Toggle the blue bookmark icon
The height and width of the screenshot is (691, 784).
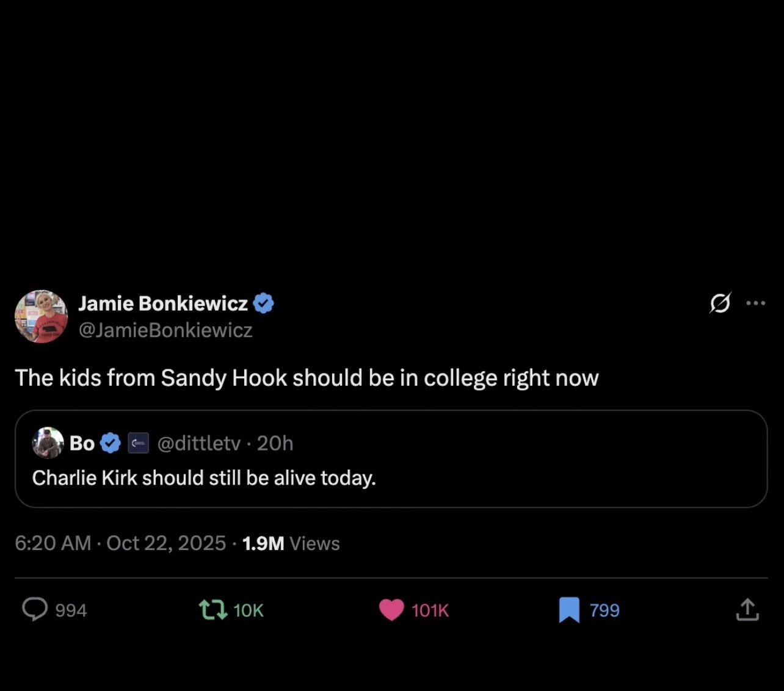(569, 609)
